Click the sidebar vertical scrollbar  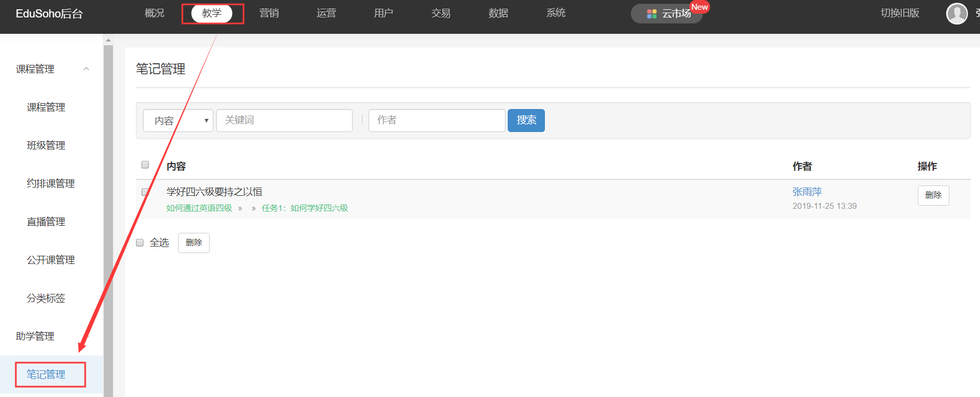(x=108, y=218)
